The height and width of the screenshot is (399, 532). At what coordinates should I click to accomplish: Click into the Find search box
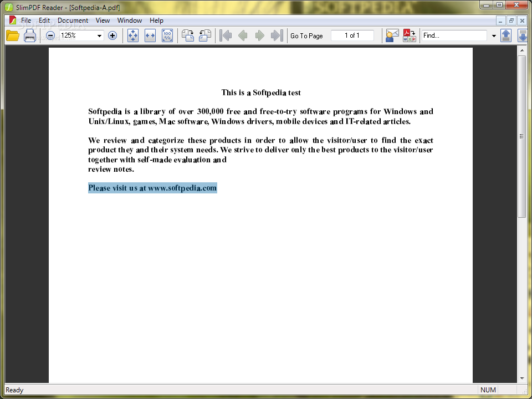[454, 35]
